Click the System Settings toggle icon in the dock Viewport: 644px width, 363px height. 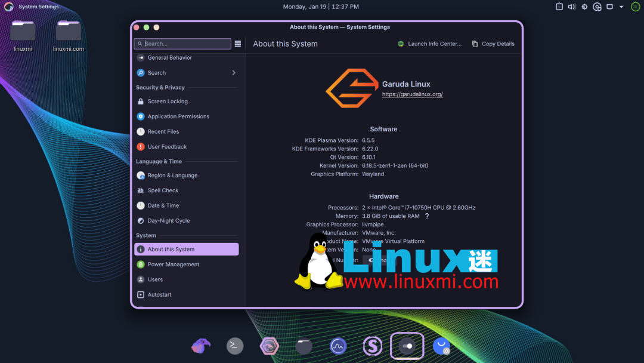pos(407,346)
